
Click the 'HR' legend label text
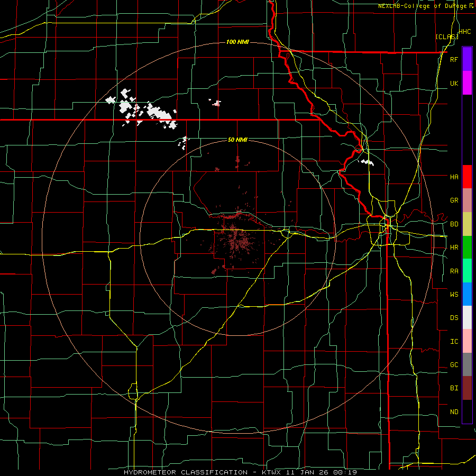tap(454, 248)
